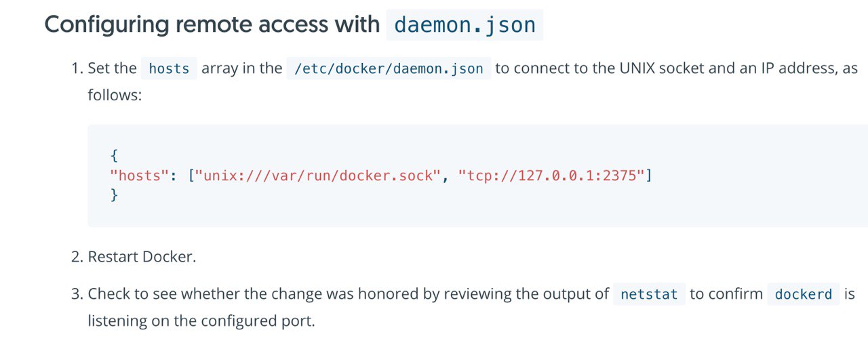Click the "hosts" key in JSON snippet
Viewport: 868px width, 349px height.
(x=139, y=176)
